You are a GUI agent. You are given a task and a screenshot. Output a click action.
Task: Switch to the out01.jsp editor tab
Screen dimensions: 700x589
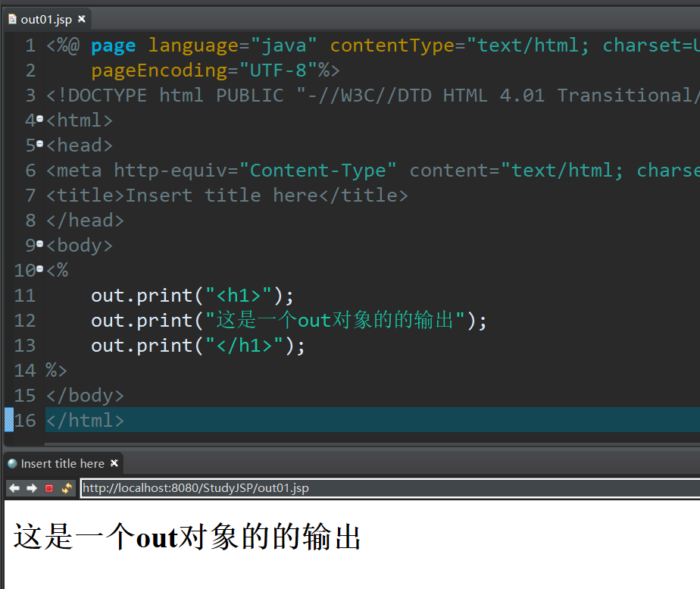click(x=46, y=20)
